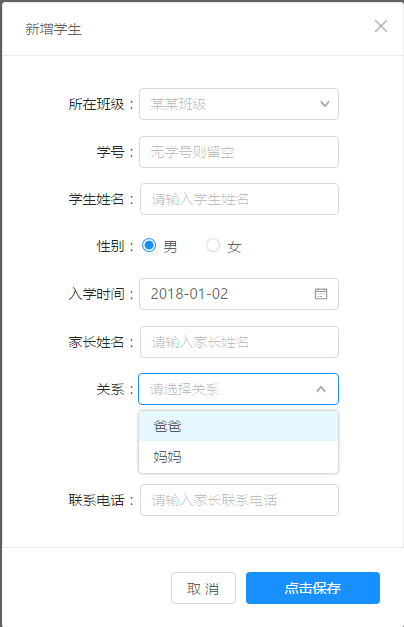Open the 某某班级 class dropdown
The image size is (404, 627).
tap(239, 104)
